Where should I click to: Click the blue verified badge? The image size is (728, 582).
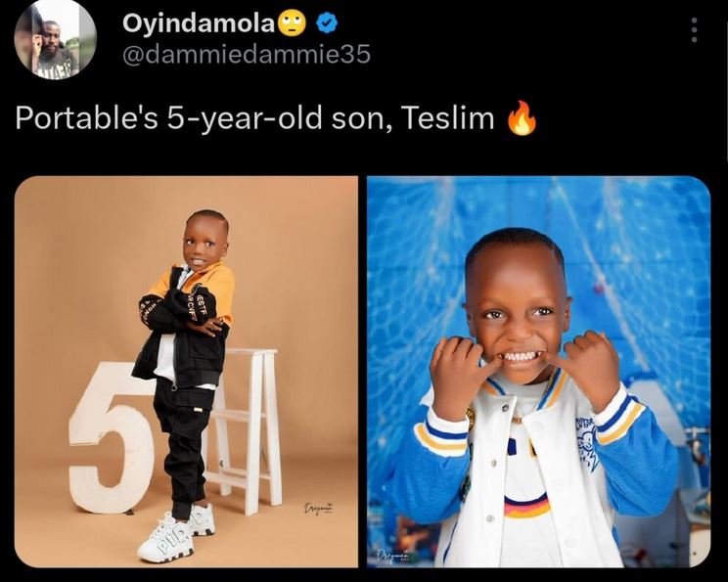[327, 23]
